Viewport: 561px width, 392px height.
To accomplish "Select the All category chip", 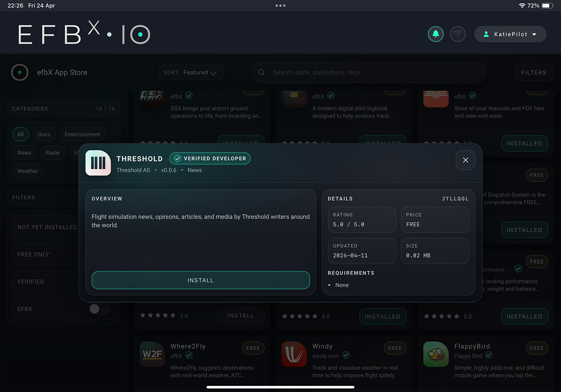I will 21,134.
